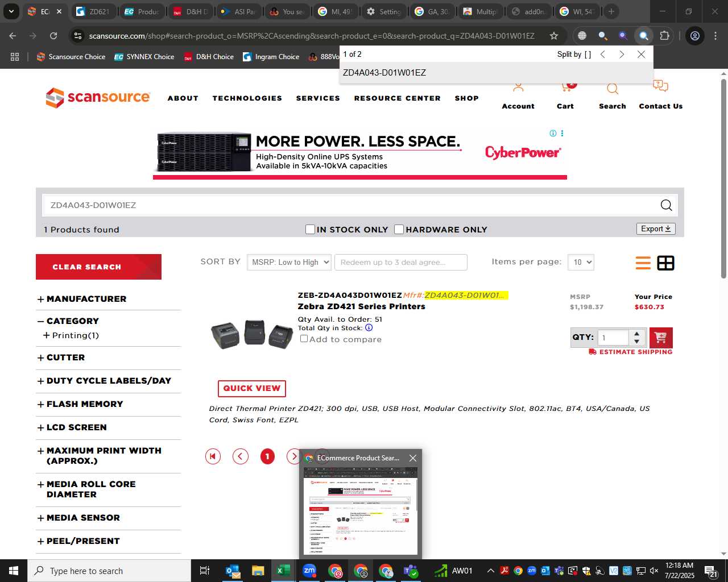728x582 pixels.
Task: Switch to the D&H browser tab
Action: (191, 11)
